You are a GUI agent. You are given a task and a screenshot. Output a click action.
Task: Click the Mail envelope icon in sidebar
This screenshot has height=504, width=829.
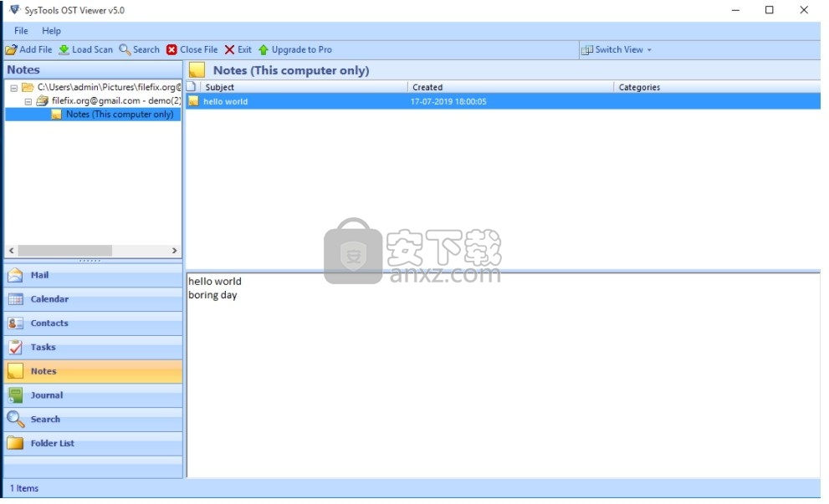[15, 275]
